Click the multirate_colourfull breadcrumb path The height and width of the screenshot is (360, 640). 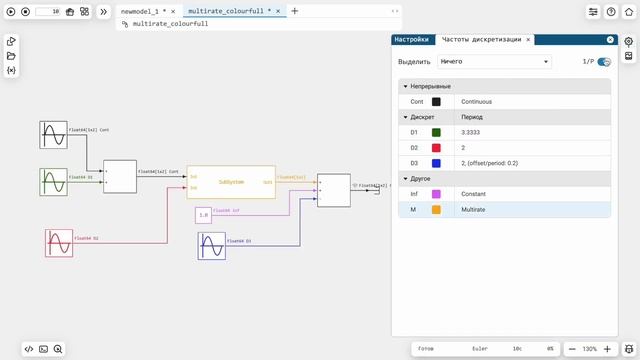click(x=170, y=24)
